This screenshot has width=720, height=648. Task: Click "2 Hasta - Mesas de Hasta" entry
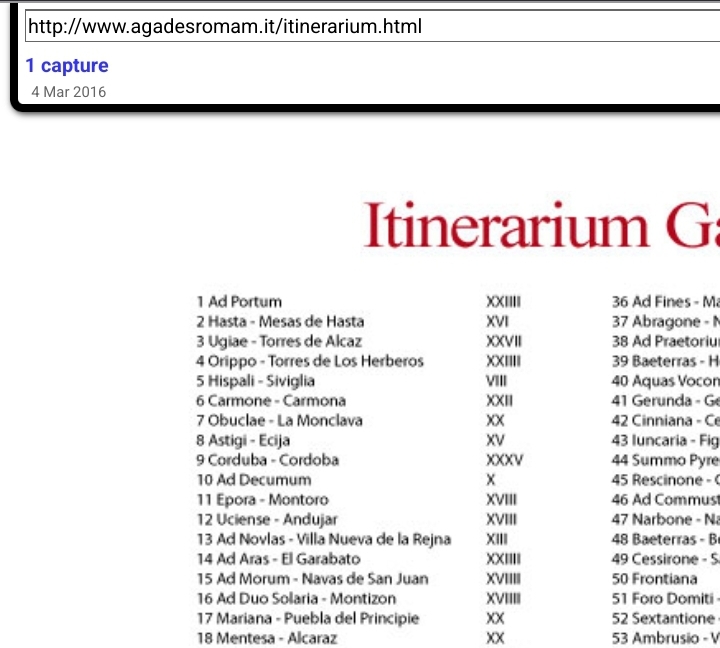click(x=280, y=322)
